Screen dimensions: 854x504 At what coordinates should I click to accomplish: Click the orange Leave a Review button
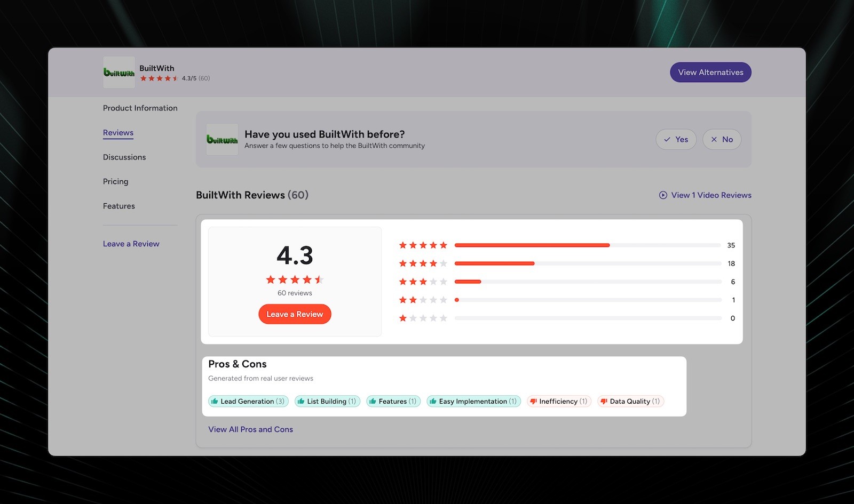coord(295,314)
